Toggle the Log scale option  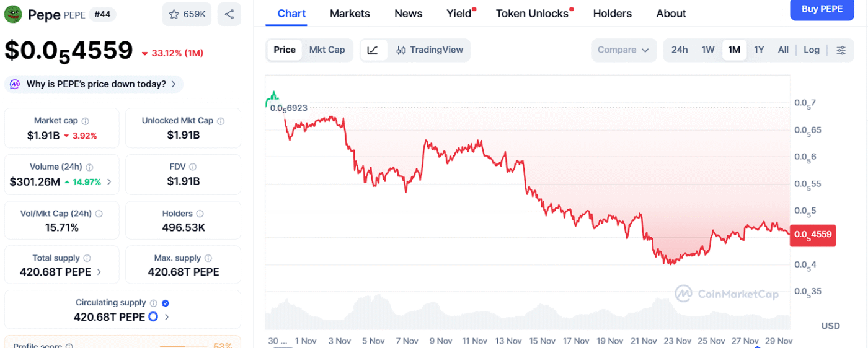coord(811,50)
